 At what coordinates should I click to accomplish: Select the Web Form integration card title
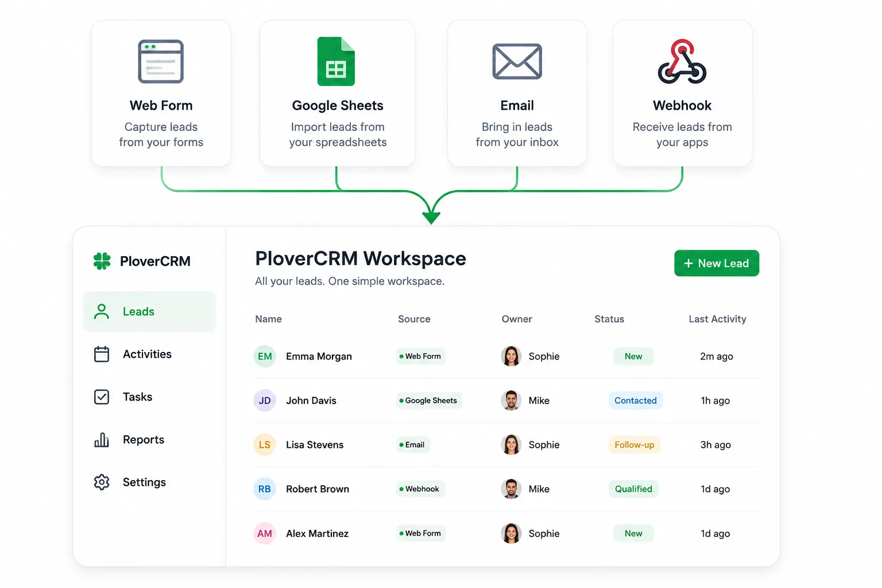(161, 106)
